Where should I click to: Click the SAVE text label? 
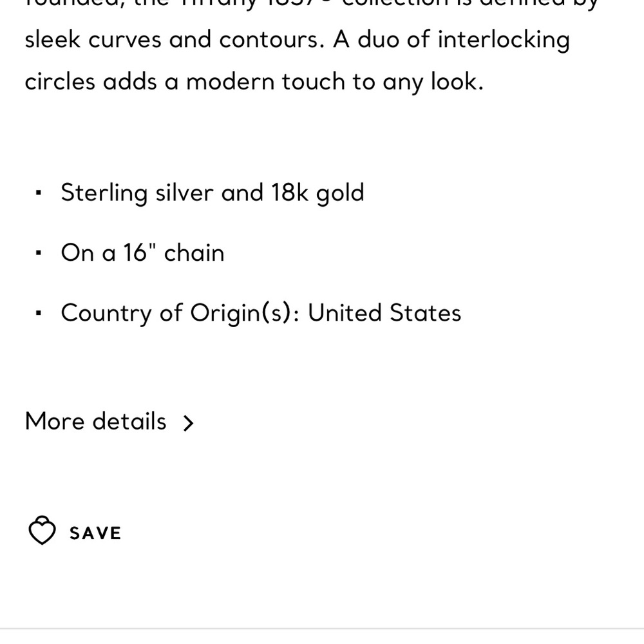coord(95,533)
